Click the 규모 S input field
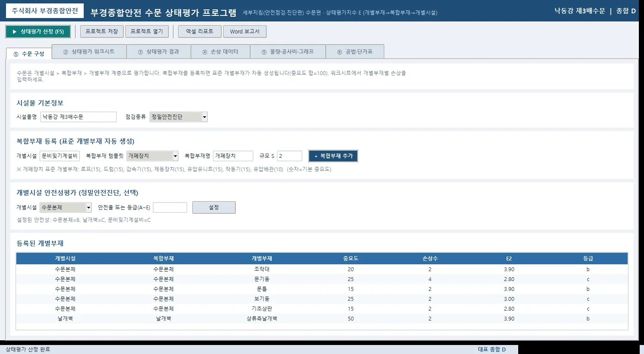Viewport: 644px width, 354px height. 290,156
